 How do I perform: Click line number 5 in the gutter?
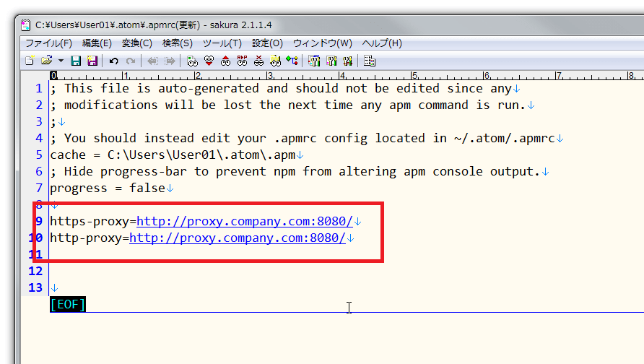[x=39, y=155]
